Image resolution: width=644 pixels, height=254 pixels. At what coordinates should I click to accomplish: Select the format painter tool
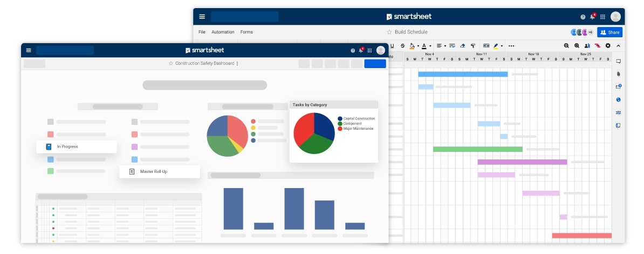pos(472,46)
